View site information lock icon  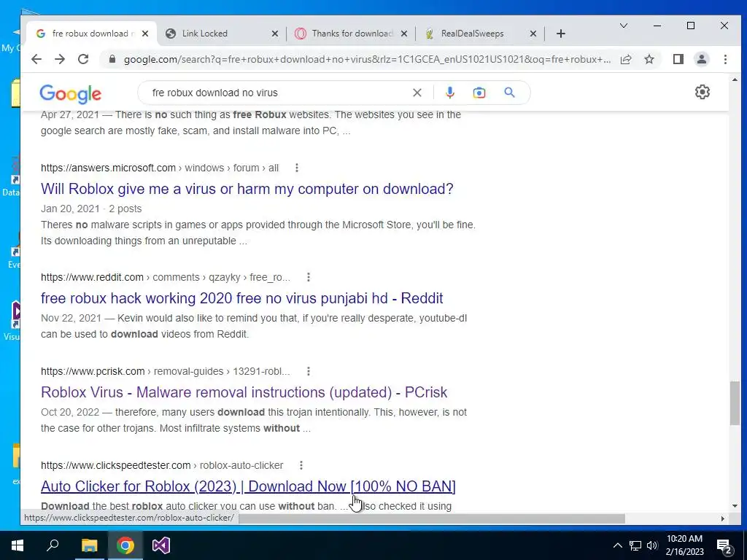pos(112,59)
